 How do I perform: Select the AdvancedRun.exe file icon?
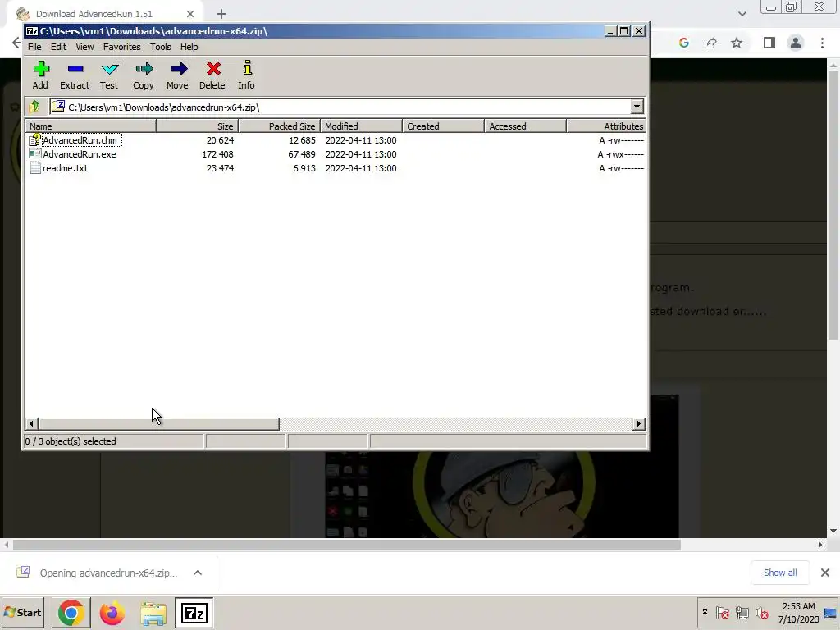(35, 153)
